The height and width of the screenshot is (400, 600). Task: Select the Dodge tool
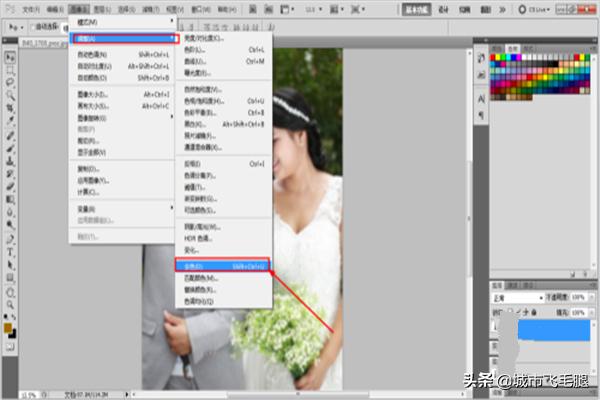(x=10, y=225)
